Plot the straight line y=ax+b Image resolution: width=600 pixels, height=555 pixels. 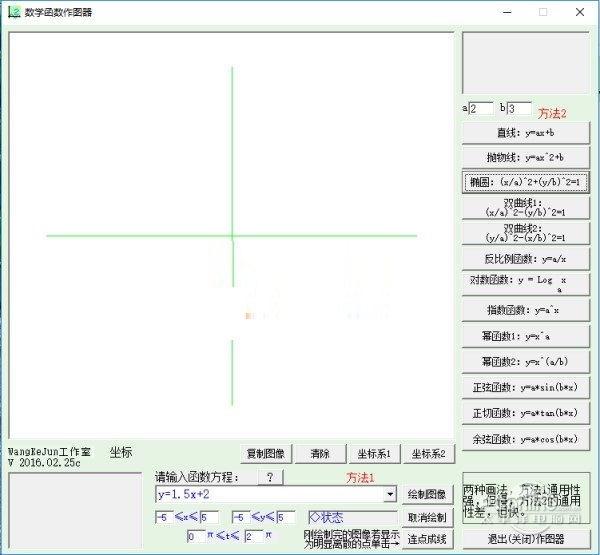click(525, 133)
